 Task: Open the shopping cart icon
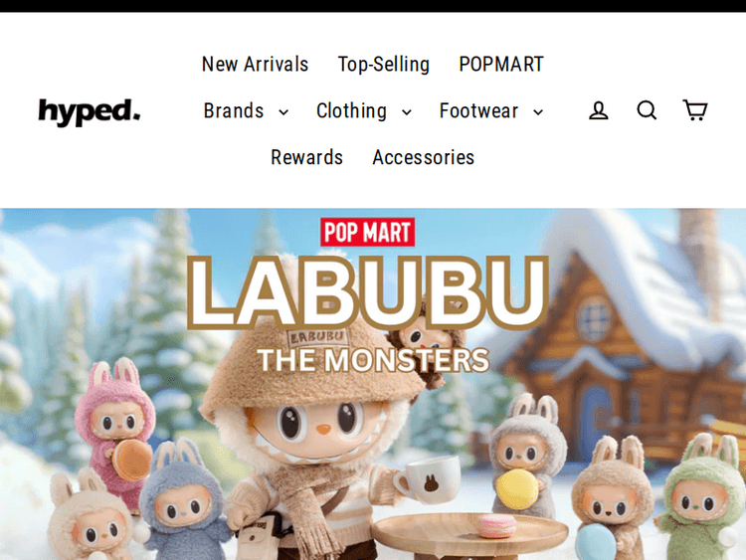coord(695,109)
